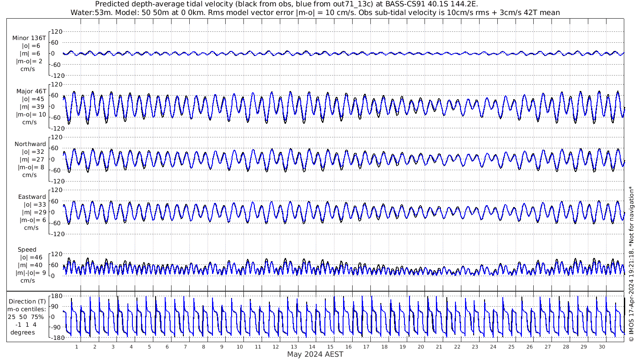Image resolution: width=637 pixels, height=364 pixels.
Task: Select the 'Minor 136T' panel label
Action: [29, 38]
